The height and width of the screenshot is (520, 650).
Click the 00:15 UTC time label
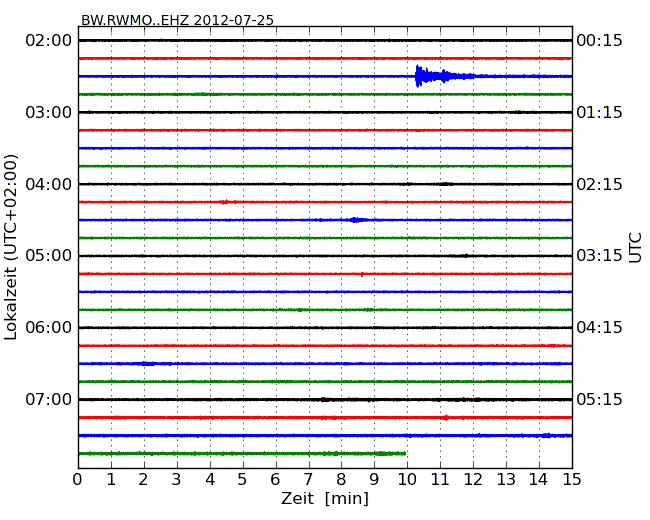(x=599, y=41)
